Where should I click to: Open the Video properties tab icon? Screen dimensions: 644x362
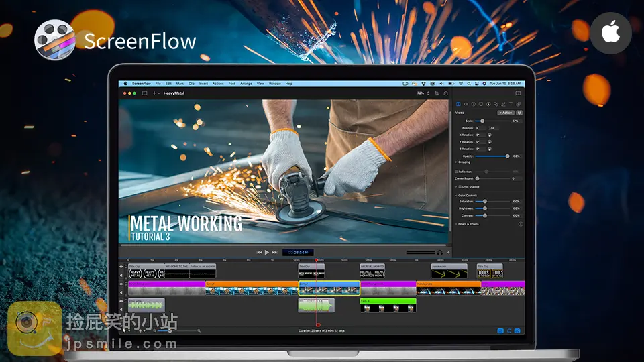[x=459, y=104]
